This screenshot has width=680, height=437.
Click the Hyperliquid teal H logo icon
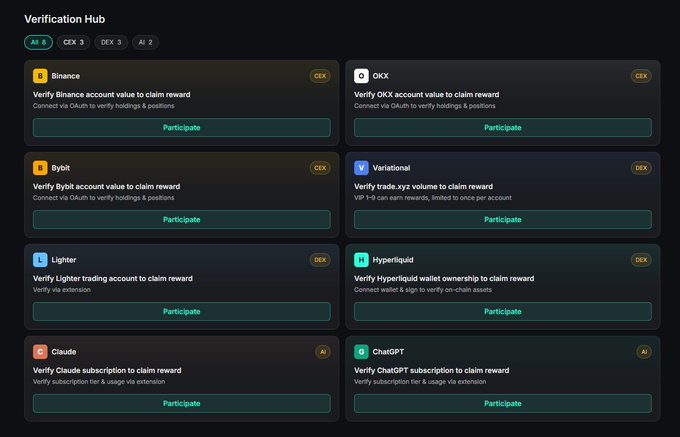point(361,260)
